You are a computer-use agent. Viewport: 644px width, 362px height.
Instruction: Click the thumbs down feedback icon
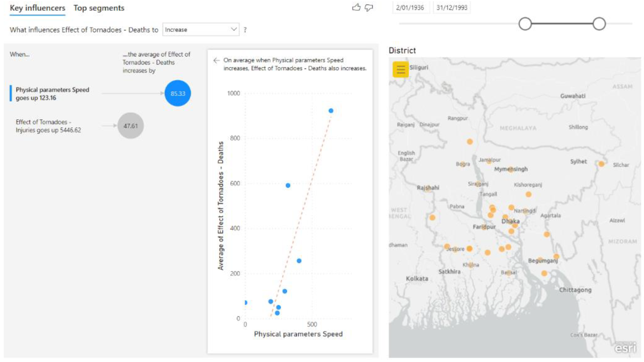[369, 8]
